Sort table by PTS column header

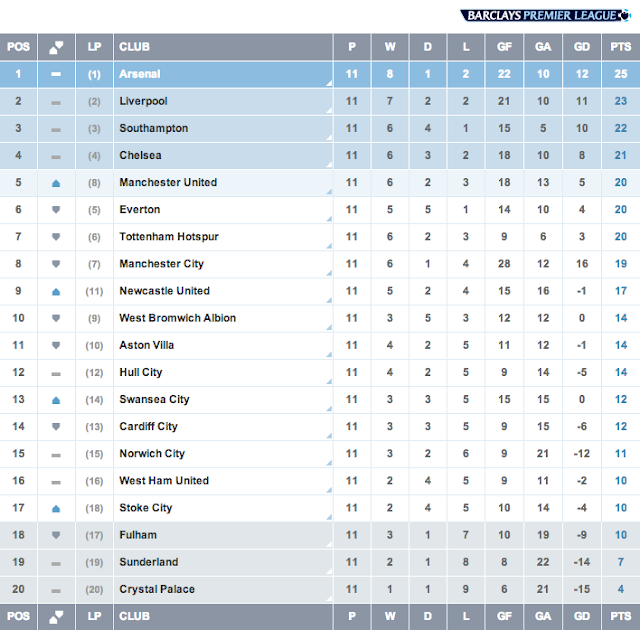pyautogui.click(x=620, y=47)
